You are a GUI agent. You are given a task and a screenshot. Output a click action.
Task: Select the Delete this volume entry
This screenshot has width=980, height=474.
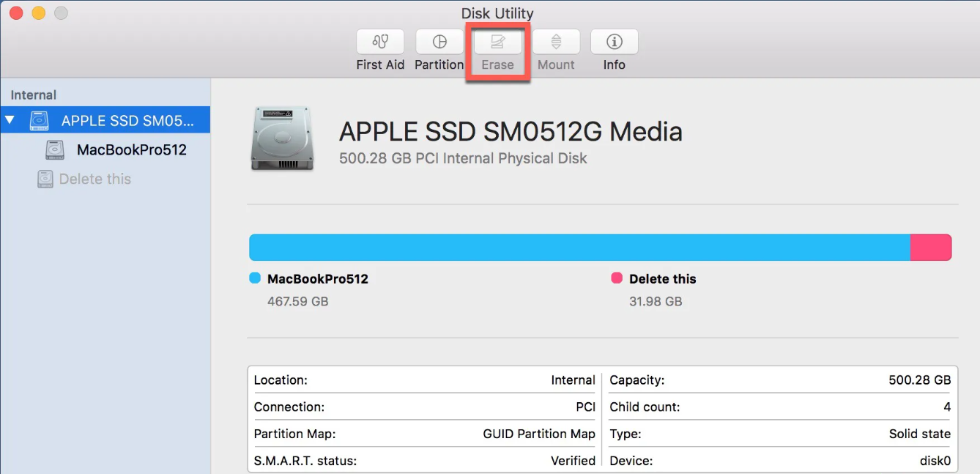point(95,179)
